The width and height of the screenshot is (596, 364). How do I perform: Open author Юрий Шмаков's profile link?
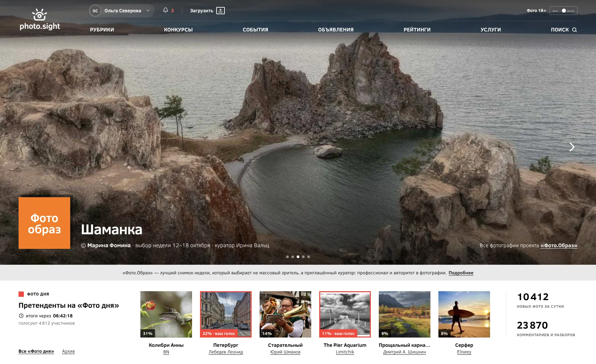(285, 352)
